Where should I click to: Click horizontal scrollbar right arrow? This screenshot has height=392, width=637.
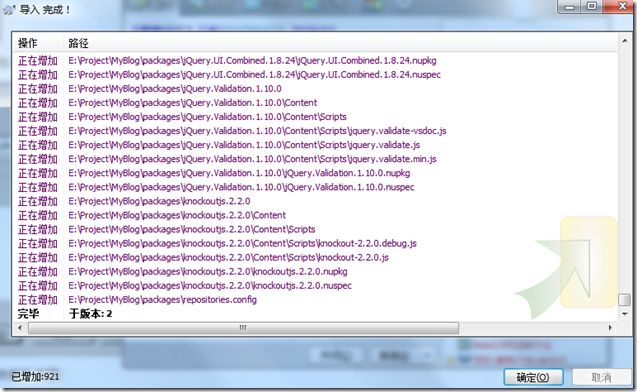[x=610, y=327]
